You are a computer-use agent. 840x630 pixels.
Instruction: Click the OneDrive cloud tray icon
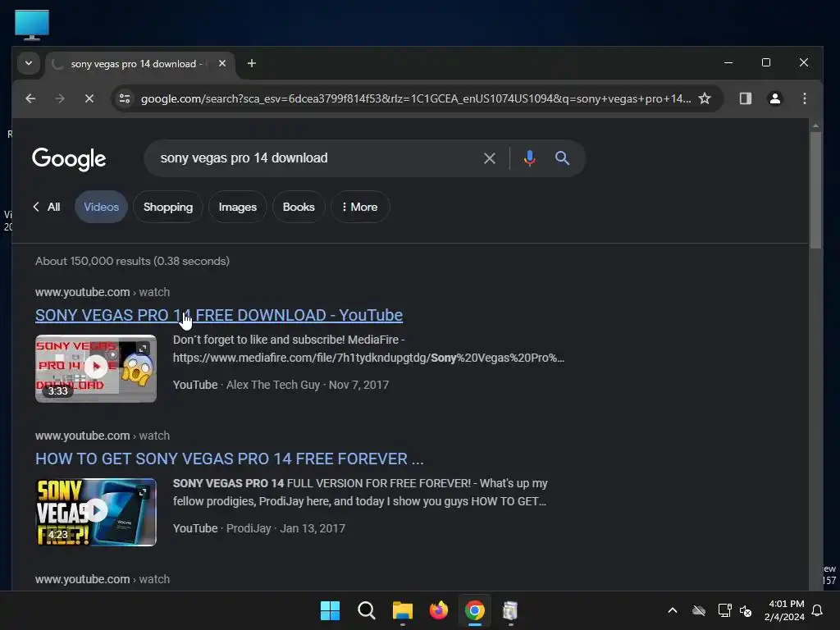[699, 610]
